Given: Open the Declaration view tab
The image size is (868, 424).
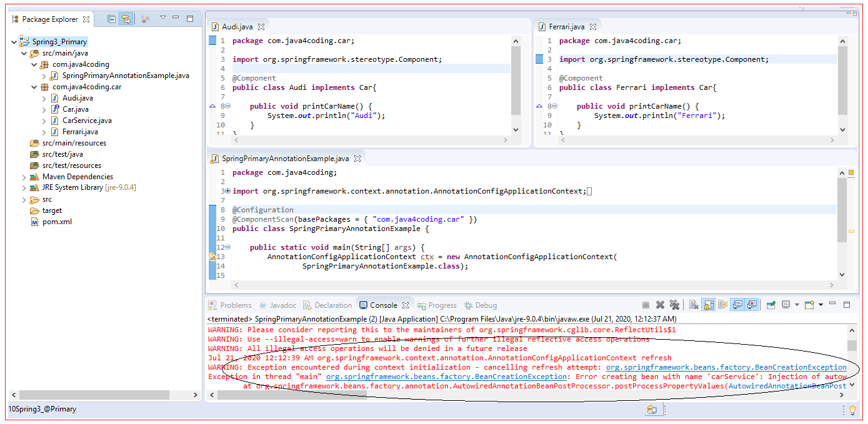Looking at the screenshot, I should [x=327, y=305].
